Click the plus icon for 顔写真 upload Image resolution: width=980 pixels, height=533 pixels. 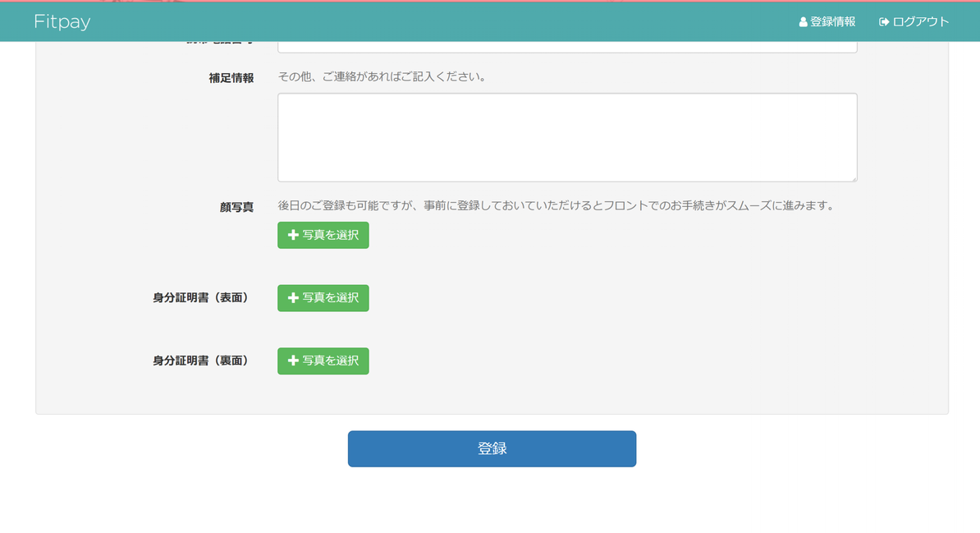(293, 235)
